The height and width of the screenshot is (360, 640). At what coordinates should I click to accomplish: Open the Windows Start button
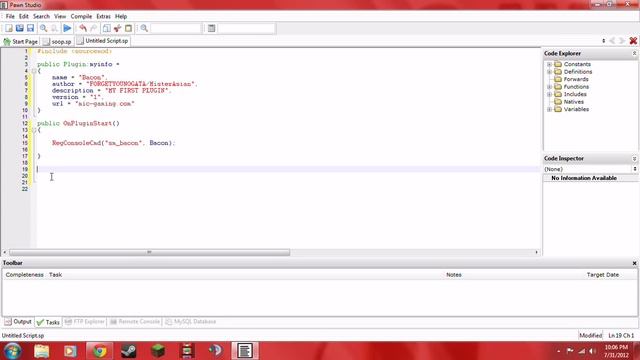13,351
